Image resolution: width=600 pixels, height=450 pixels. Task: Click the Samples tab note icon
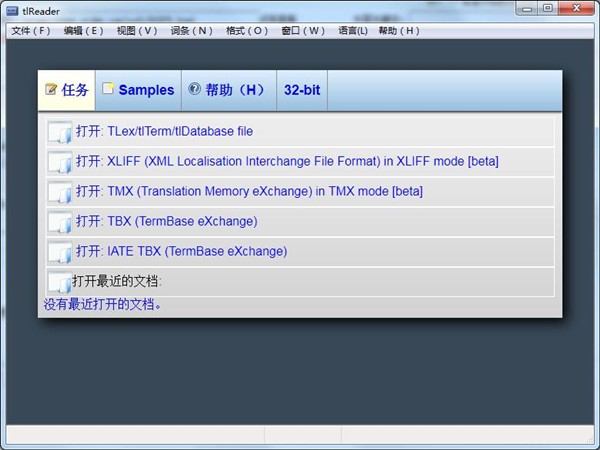[108, 88]
